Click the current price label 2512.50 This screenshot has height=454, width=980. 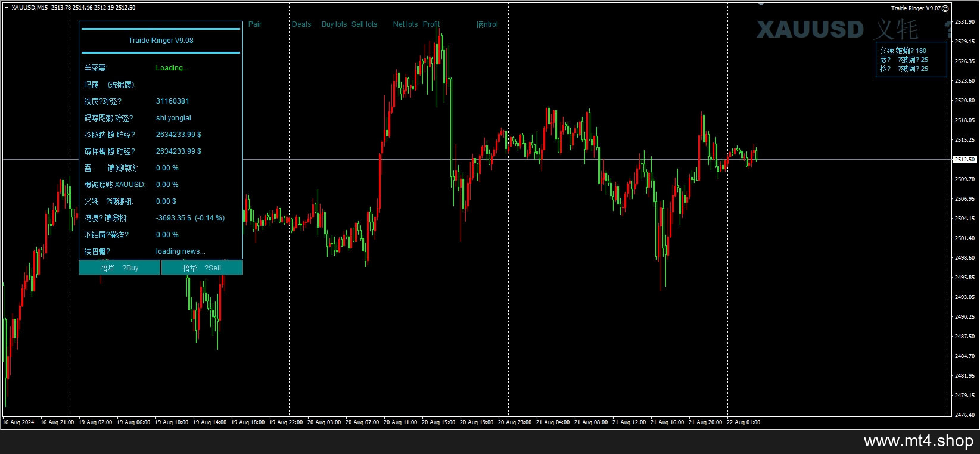(965, 160)
